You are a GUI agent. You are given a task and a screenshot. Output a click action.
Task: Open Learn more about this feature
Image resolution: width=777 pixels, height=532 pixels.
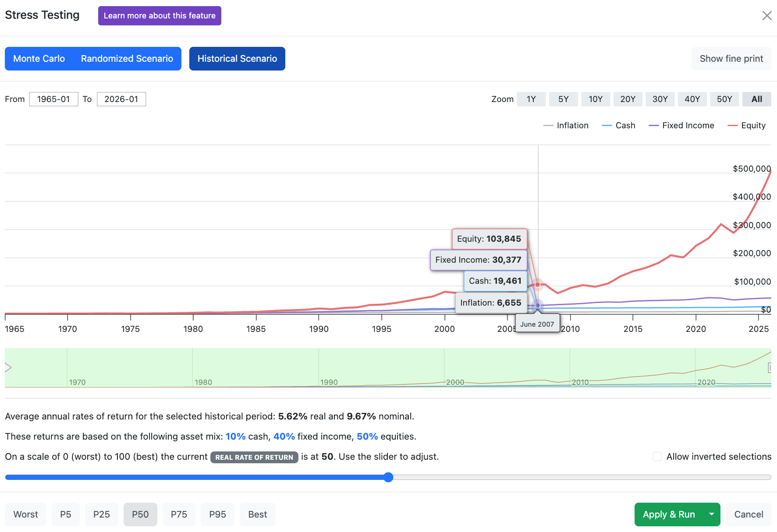pos(160,16)
